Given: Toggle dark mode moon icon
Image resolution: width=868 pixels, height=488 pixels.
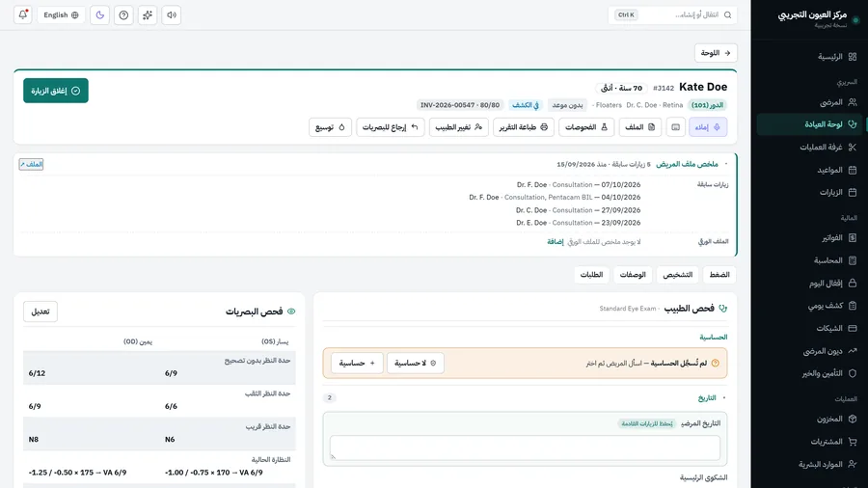Looking at the screenshot, I should [99, 14].
